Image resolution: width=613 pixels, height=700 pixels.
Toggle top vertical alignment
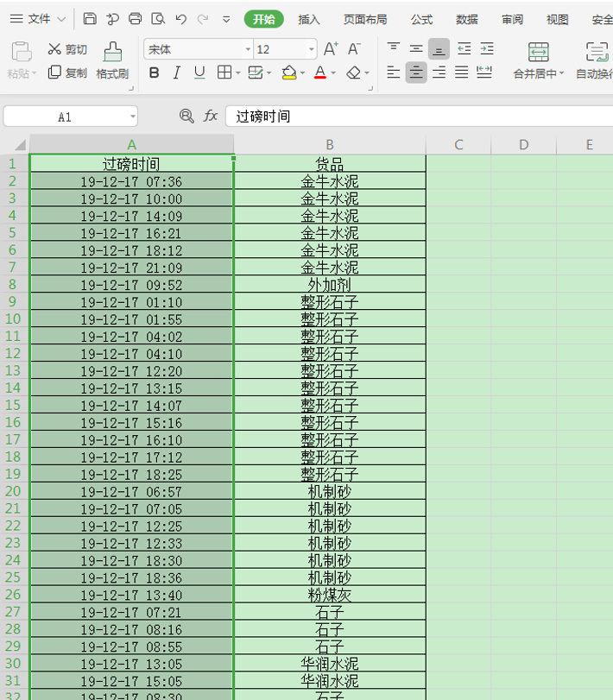[394, 48]
